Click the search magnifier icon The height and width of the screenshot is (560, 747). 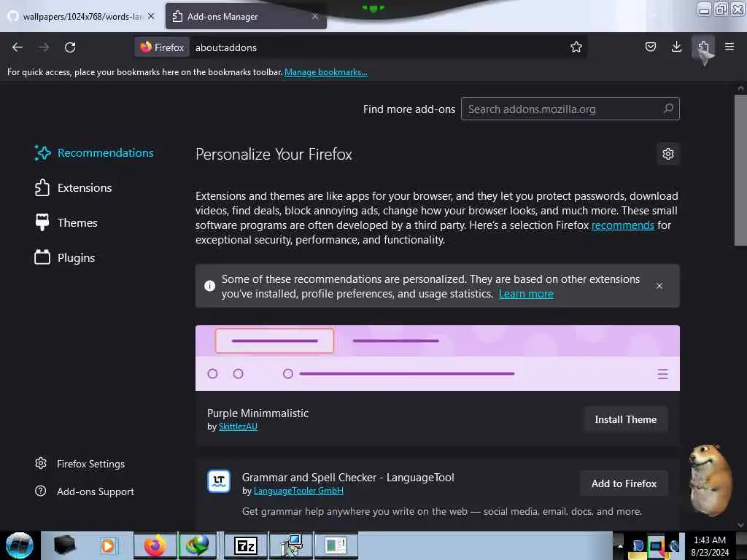pos(668,109)
